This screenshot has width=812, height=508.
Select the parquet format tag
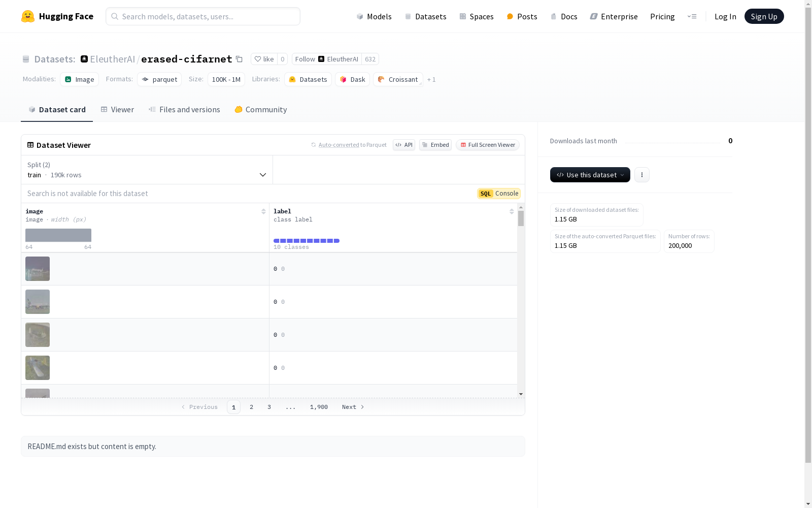pyautogui.click(x=159, y=79)
